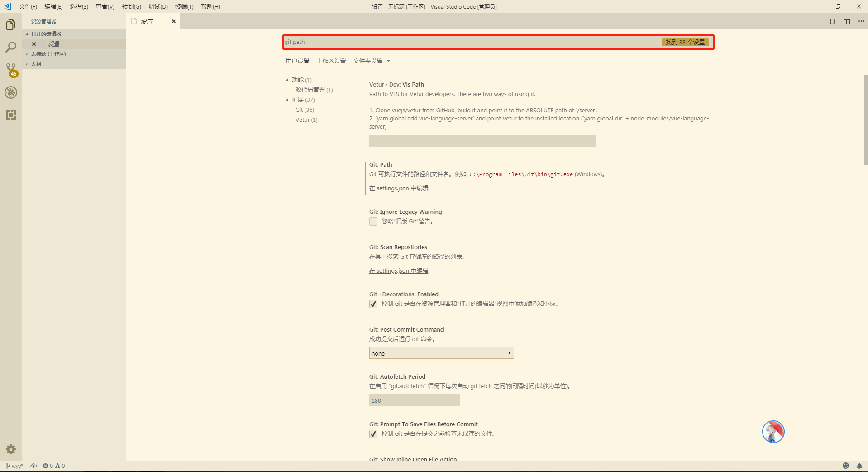868x472 pixels.
Task: Open the Post Commit Command dropdown
Action: (x=441, y=353)
